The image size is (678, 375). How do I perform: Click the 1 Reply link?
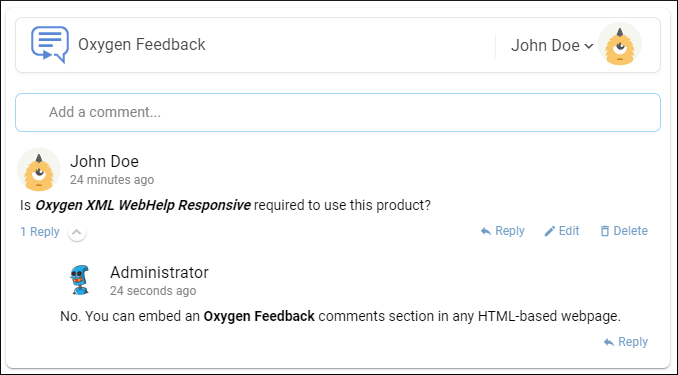tap(40, 232)
